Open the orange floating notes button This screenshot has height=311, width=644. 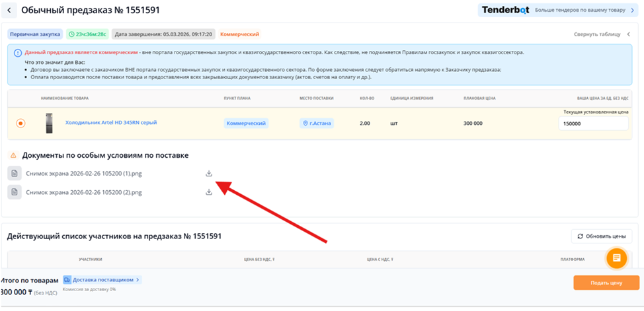pos(616,258)
